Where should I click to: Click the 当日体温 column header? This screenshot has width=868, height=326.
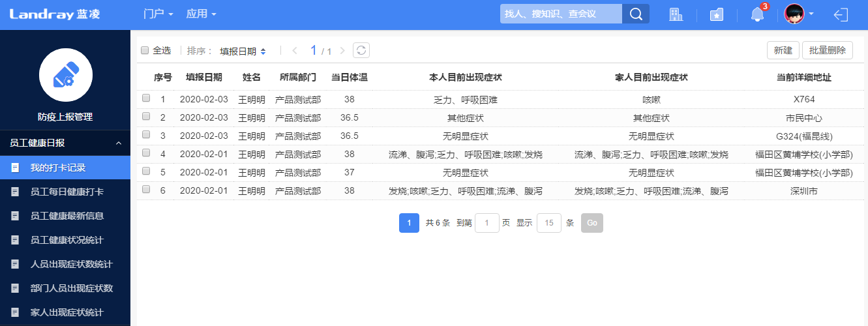pyautogui.click(x=350, y=77)
